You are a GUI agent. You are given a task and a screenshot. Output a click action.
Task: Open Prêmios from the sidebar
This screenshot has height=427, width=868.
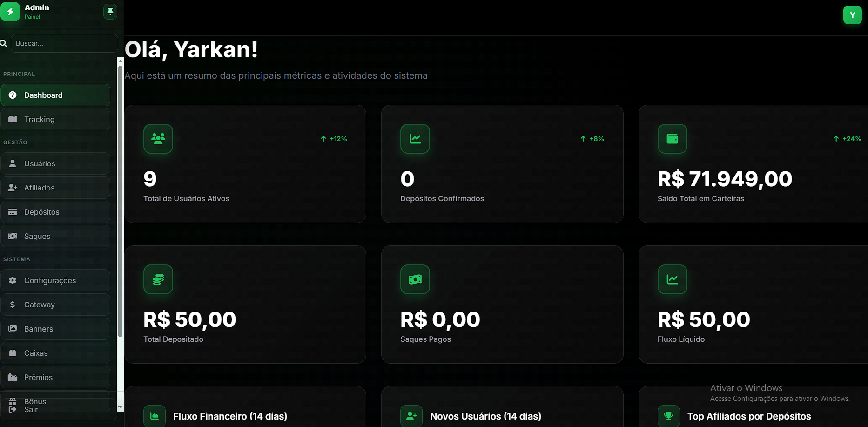[x=55, y=377]
